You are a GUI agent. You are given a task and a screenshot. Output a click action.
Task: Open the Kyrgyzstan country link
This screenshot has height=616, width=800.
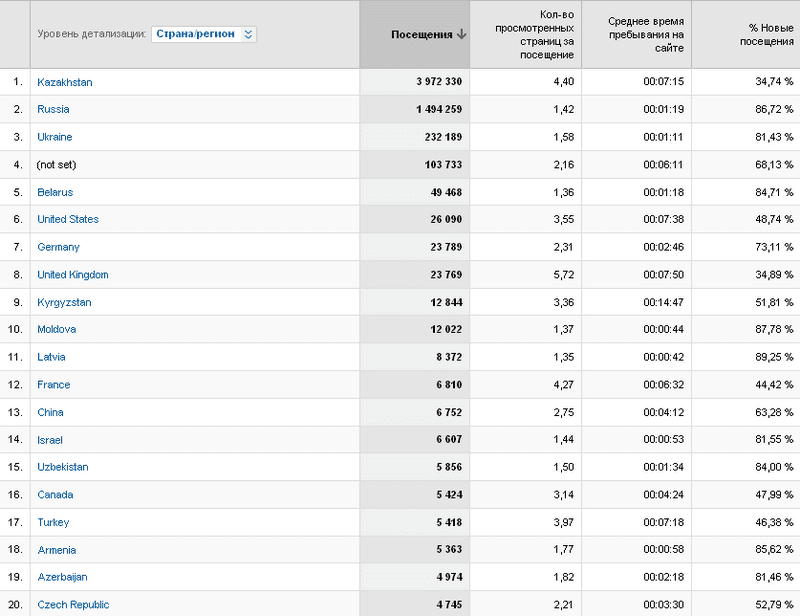point(64,302)
